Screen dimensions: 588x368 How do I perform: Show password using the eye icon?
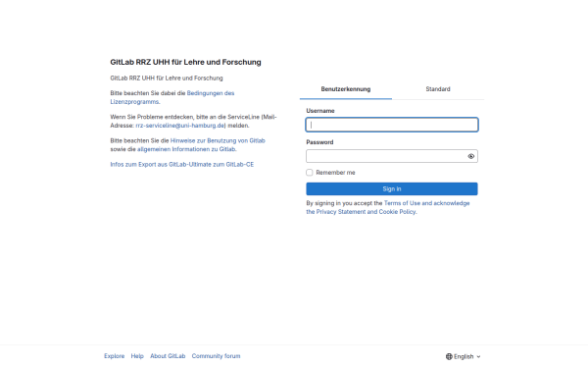point(470,156)
